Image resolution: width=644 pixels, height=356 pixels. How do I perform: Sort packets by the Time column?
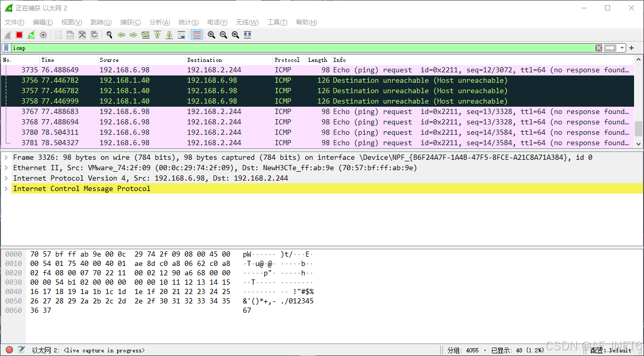[x=68, y=60]
